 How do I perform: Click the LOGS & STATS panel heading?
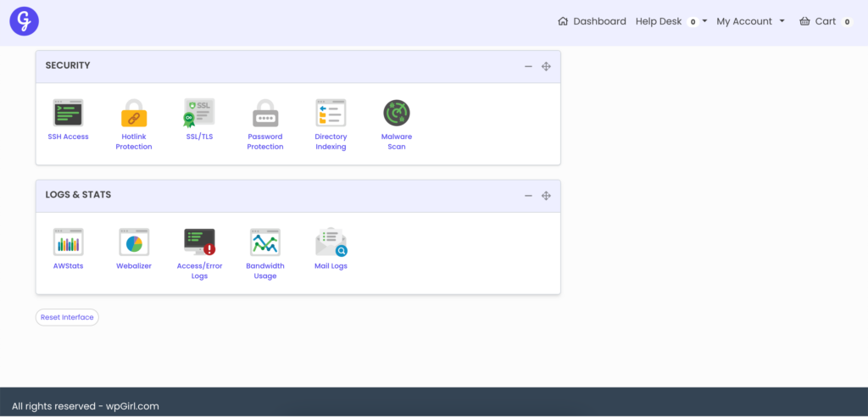[78, 195]
